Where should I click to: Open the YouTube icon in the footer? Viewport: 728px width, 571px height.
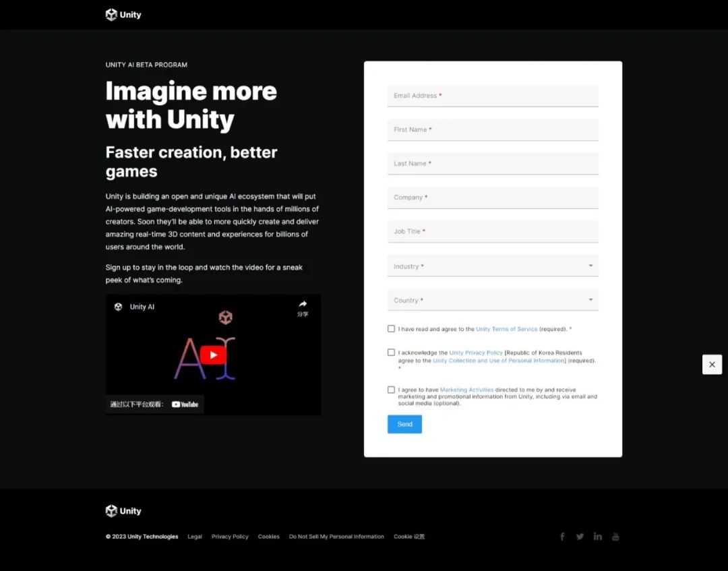pyautogui.click(x=615, y=537)
